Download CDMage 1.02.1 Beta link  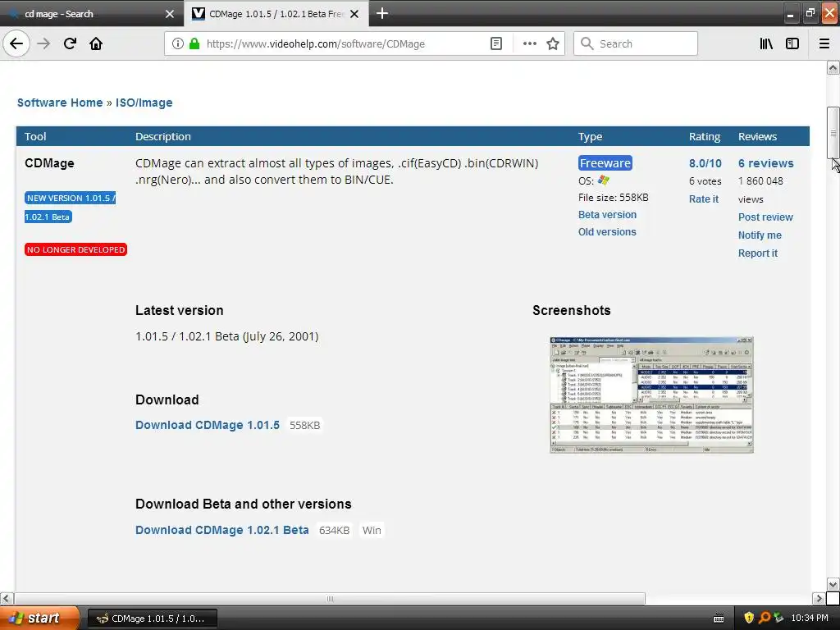(x=221, y=531)
